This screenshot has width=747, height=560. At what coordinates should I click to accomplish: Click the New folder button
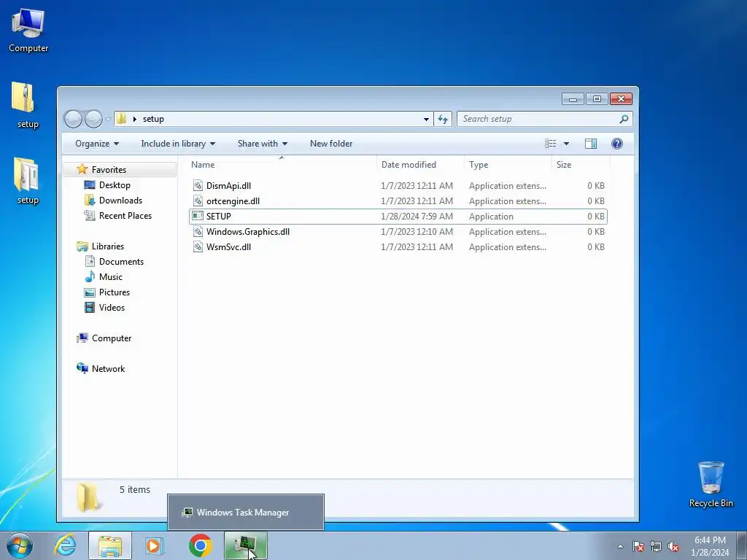[x=331, y=144]
